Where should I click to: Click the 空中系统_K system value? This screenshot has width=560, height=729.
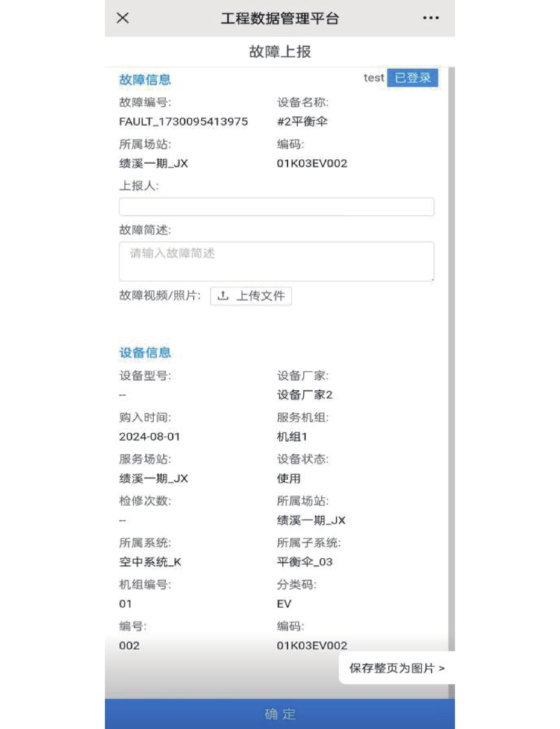150,562
